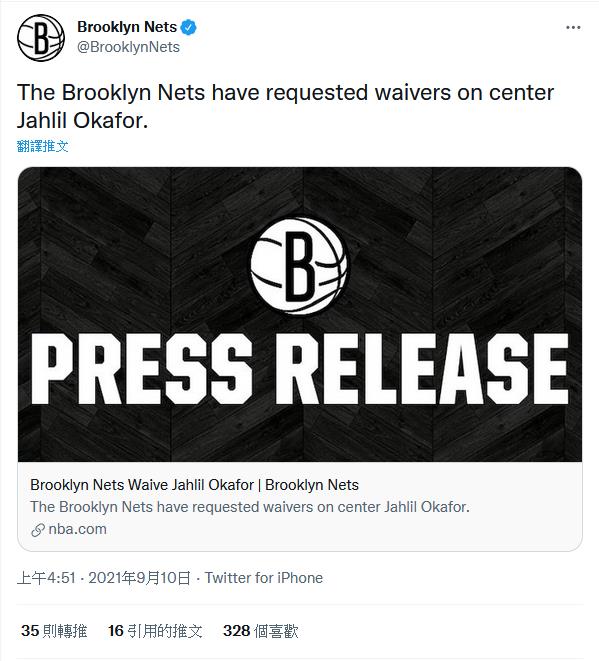Click the retweet count number 35
The width and height of the screenshot is (599, 661).
30,631
